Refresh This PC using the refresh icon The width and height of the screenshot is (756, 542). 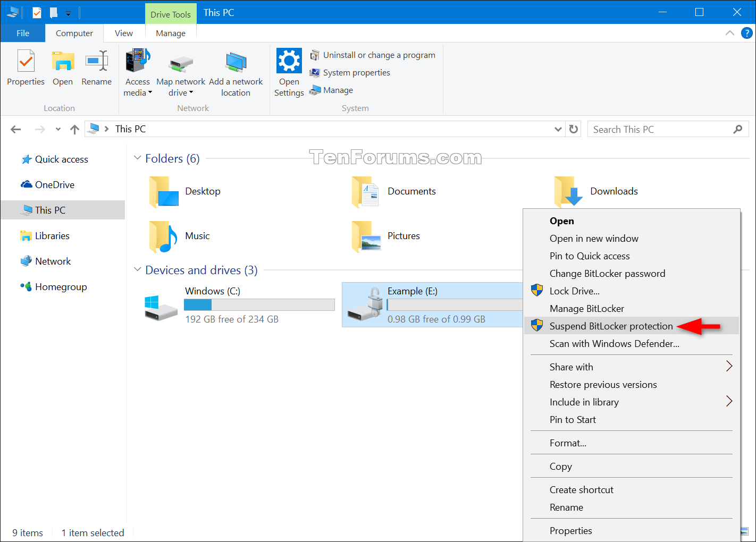tap(573, 129)
